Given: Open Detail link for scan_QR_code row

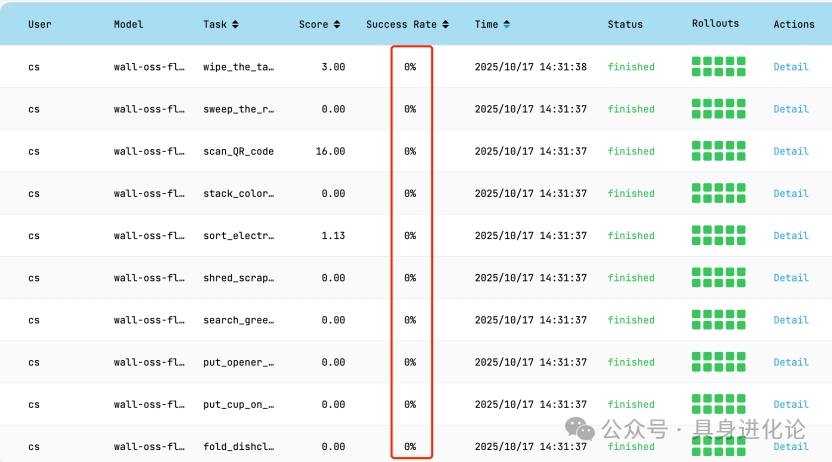Looking at the screenshot, I should click(x=790, y=151).
